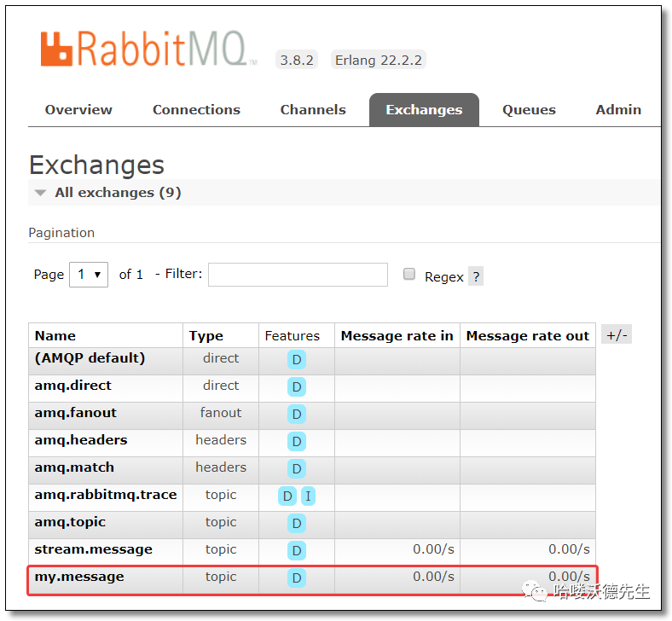Open the stream.message exchange

pyautogui.click(x=94, y=549)
